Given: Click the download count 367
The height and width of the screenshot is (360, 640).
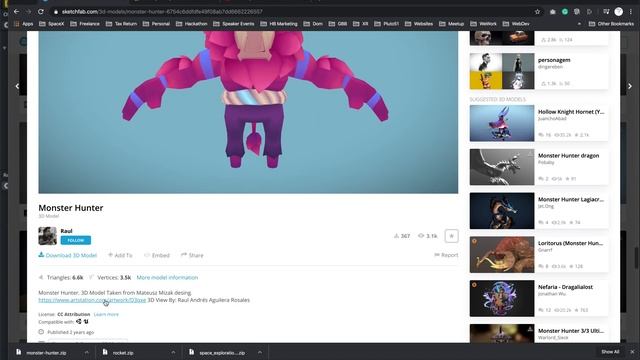Looking at the screenshot, I should 402,236.
